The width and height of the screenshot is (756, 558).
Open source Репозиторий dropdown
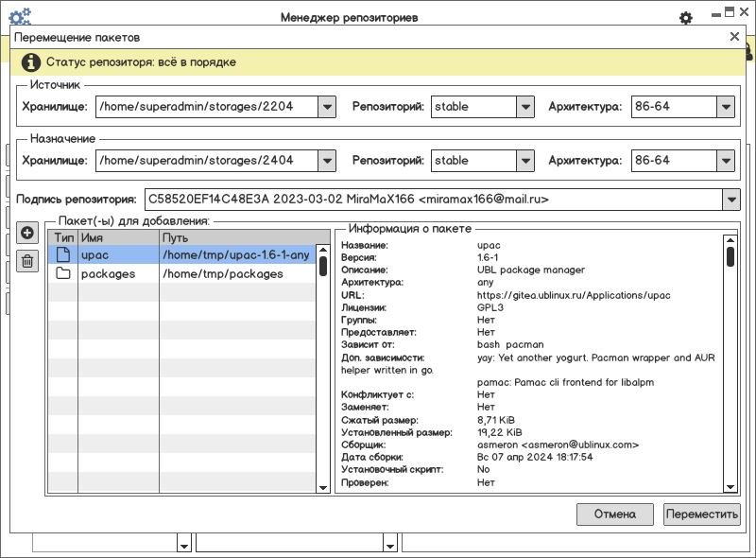526,108
